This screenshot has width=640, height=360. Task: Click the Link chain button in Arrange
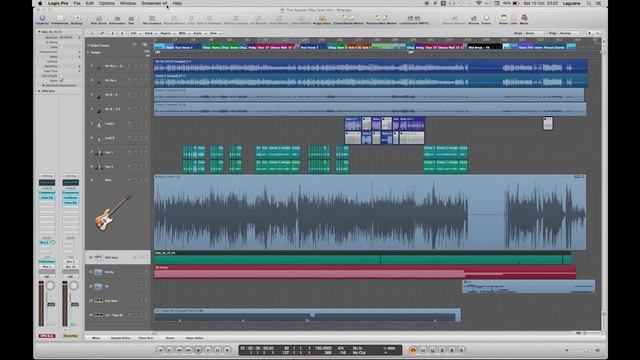click(x=102, y=33)
